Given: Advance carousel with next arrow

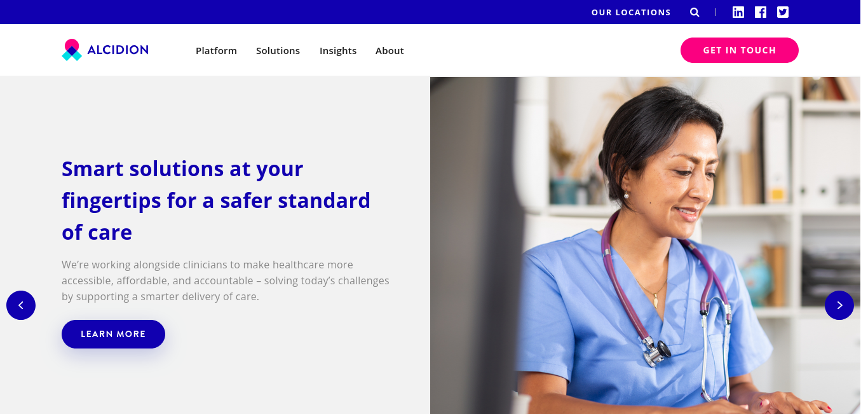Looking at the screenshot, I should (x=839, y=305).
